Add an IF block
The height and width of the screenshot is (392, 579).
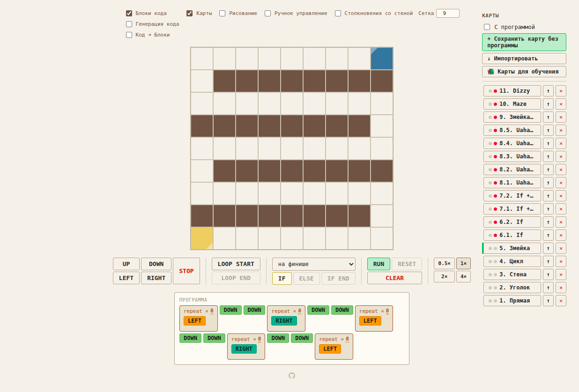[282, 279]
